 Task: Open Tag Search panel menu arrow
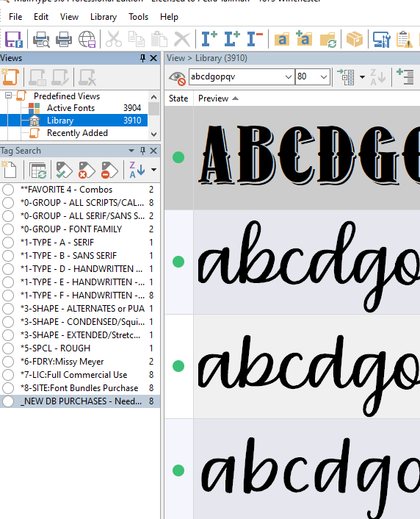click(x=131, y=151)
